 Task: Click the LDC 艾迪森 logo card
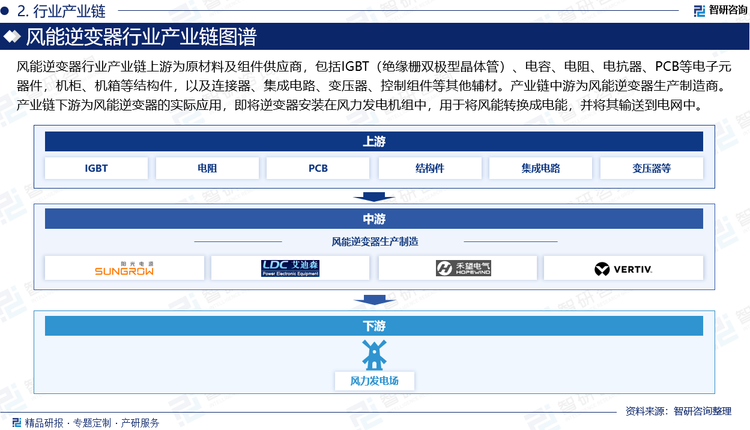pyautogui.click(x=290, y=268)
